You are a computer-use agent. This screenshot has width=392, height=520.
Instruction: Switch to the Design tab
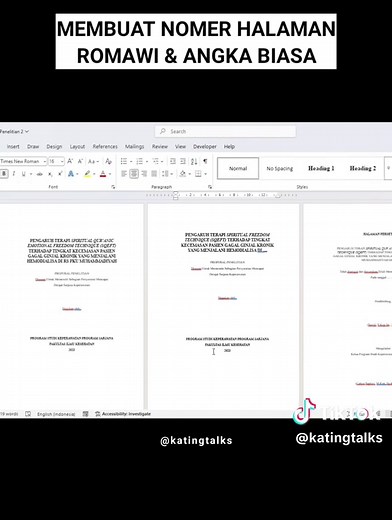pyautogui.click(x=54, y=146)
